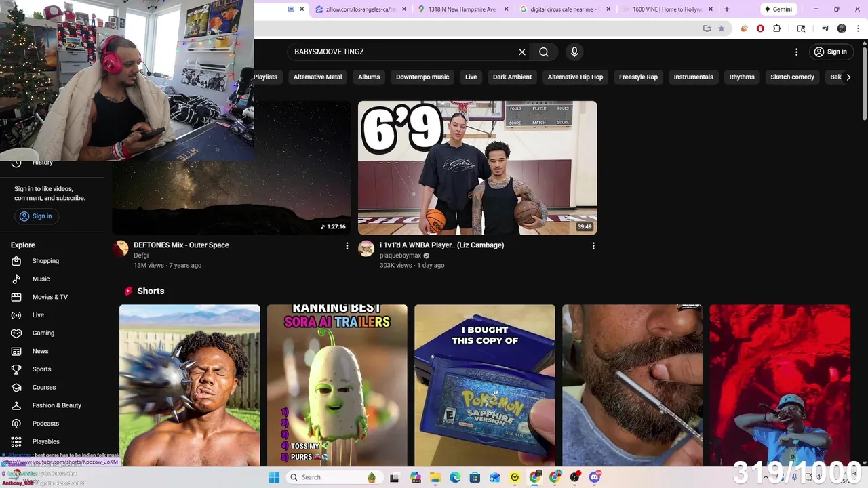
Task: Open Microsoft Store from the taskbar
Action: coord(475,477)
